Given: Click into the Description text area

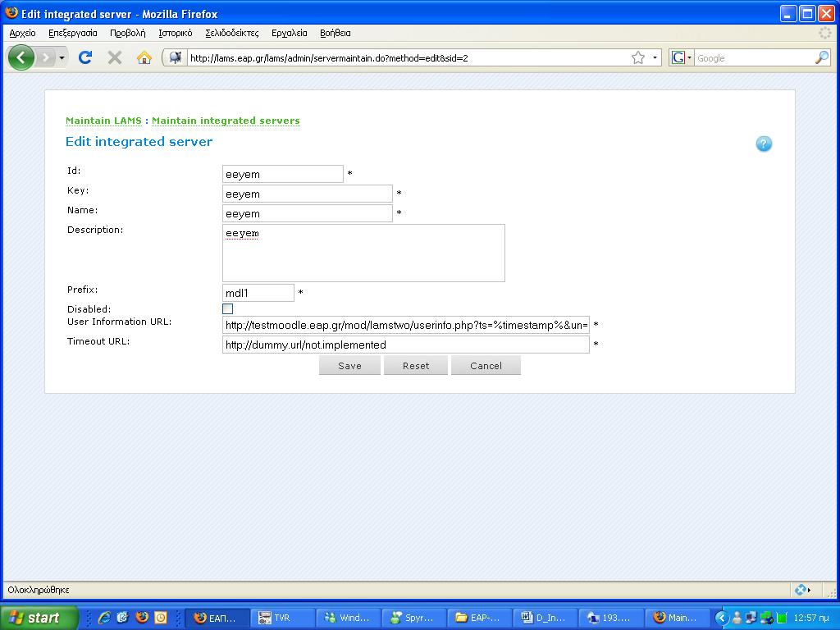Looking at the screenshot, I should pos(363,253).
